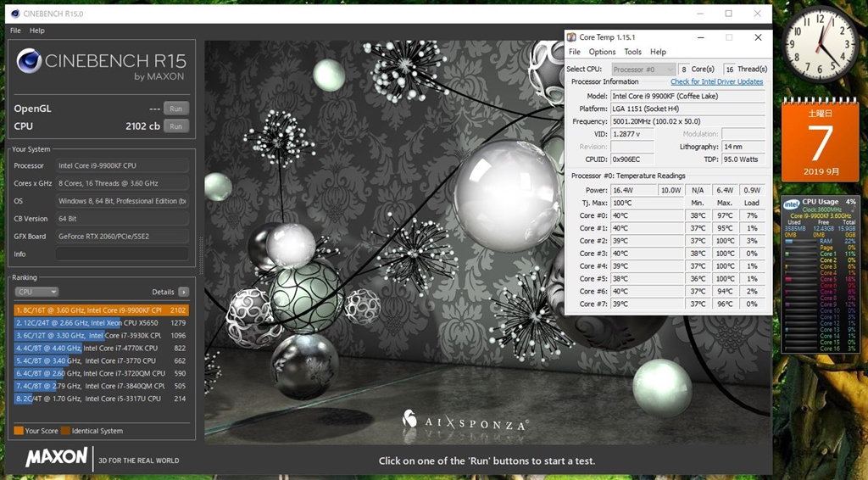This screenshot has width=868, height=480.
Task: Click the Details arrow button in Ranking
Action: point(184,292)
